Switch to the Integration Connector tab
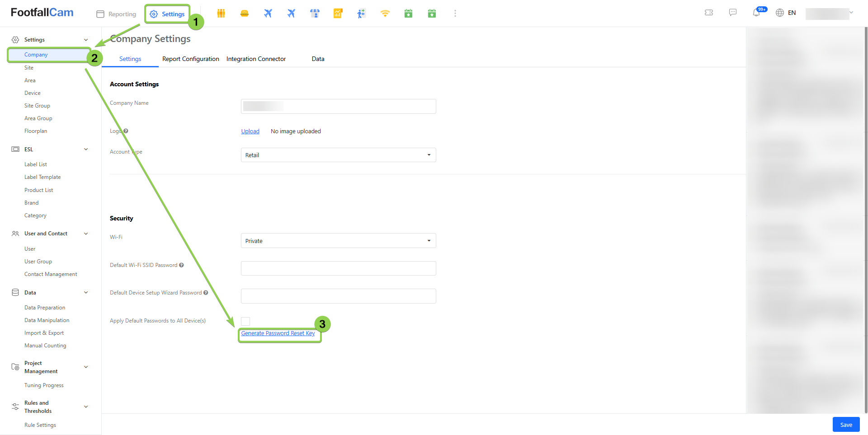Screen dimensions: 868x435 [x=256, y=59]
